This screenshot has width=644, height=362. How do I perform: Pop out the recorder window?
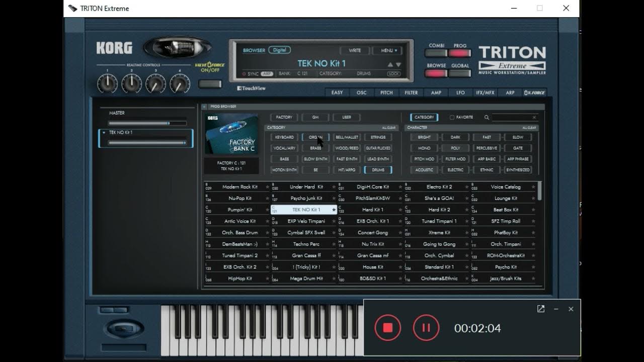tap(541, 309)
